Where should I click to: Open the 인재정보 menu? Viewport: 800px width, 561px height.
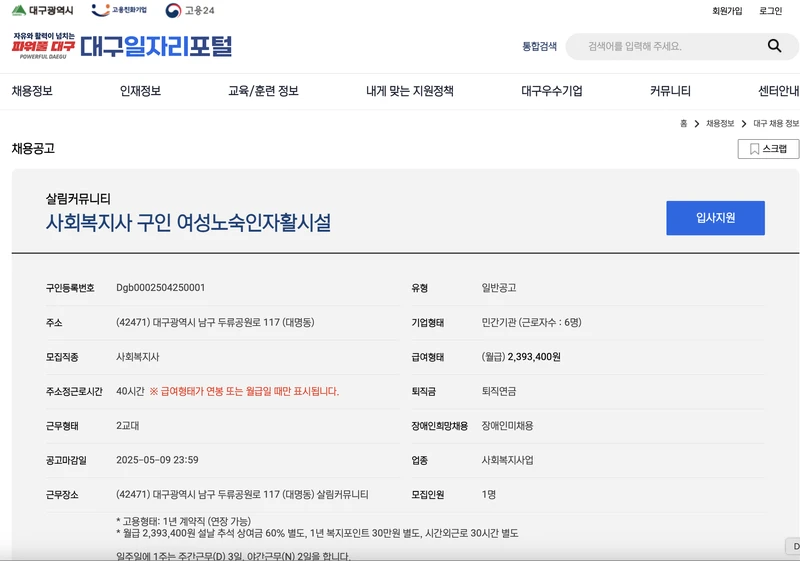point(140,91)
